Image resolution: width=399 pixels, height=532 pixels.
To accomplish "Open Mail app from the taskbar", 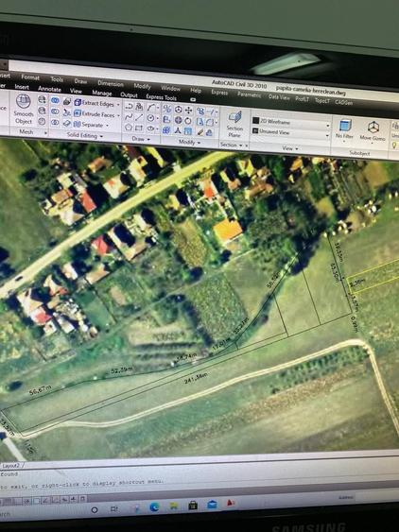I will (x=212, y=505).
